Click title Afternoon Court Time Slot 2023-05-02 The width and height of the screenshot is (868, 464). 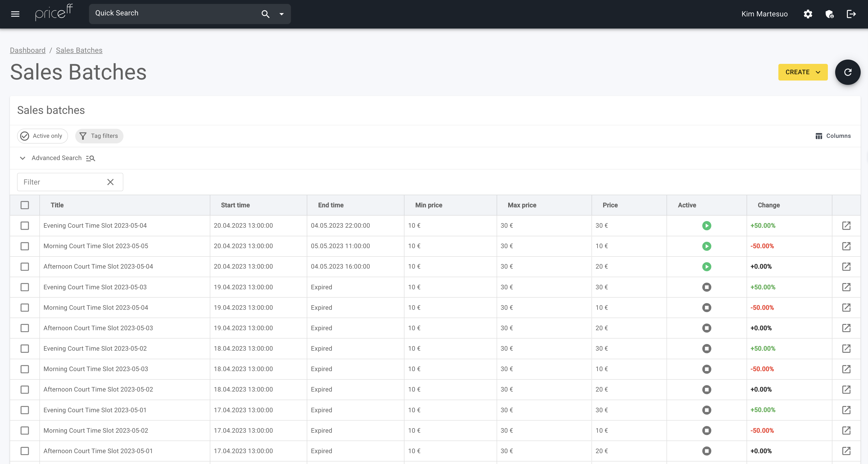click(x=98, y=389)
